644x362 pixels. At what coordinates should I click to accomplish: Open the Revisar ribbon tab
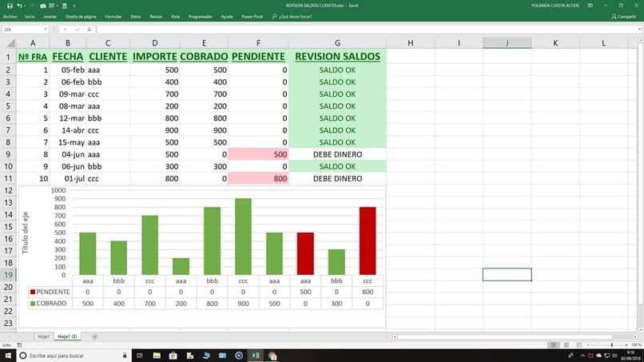(x=156, y=17)
